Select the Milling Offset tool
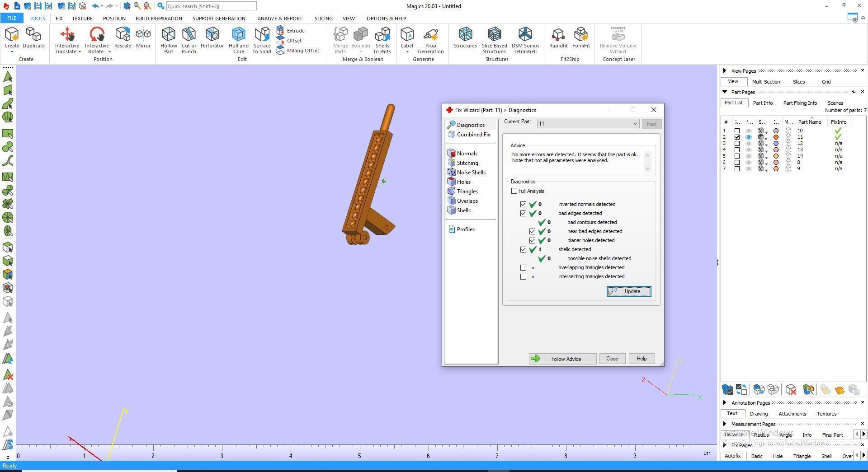The width and height of the screenshot is (868, 472). (x=298, y=51)
